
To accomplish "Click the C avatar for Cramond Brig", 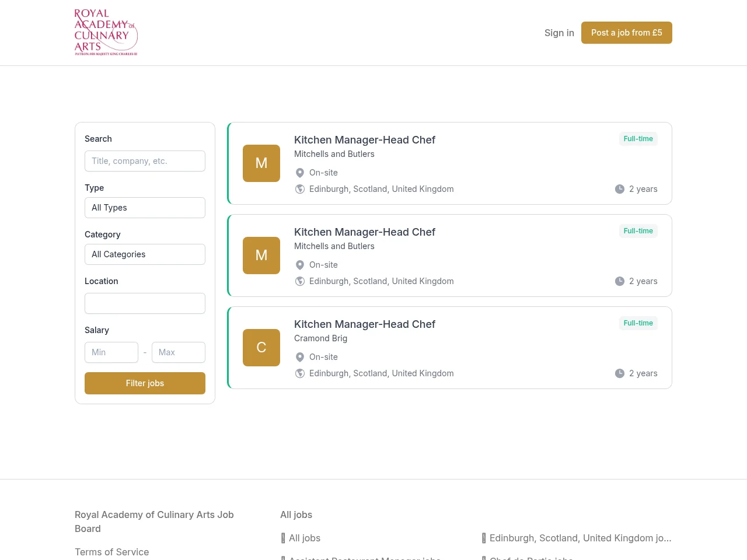I will 261,348.
